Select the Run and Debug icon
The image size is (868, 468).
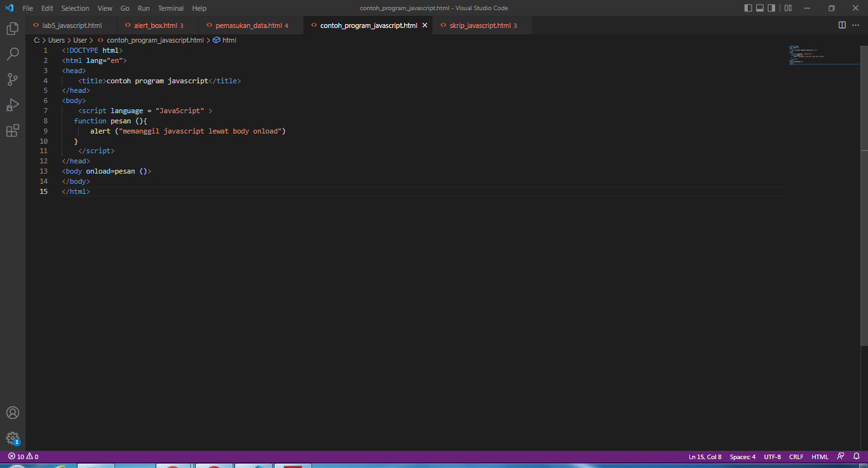13,104
